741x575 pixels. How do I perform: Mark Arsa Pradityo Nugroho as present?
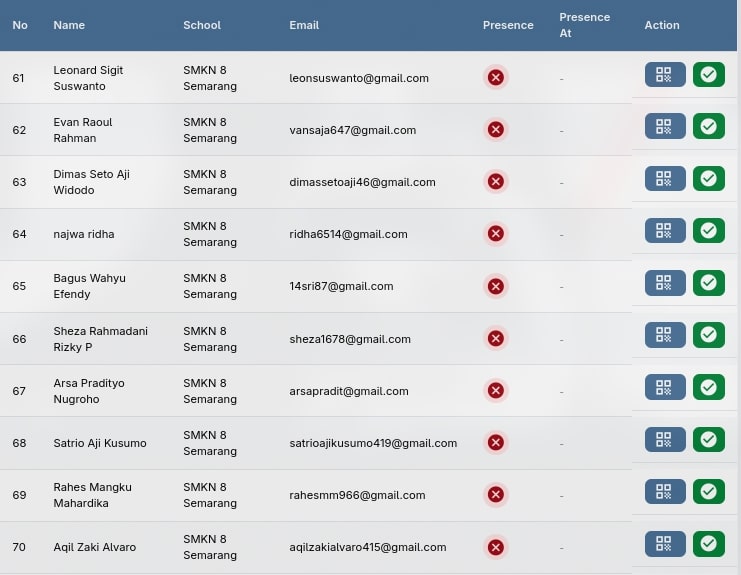click(x=708, y=387)
